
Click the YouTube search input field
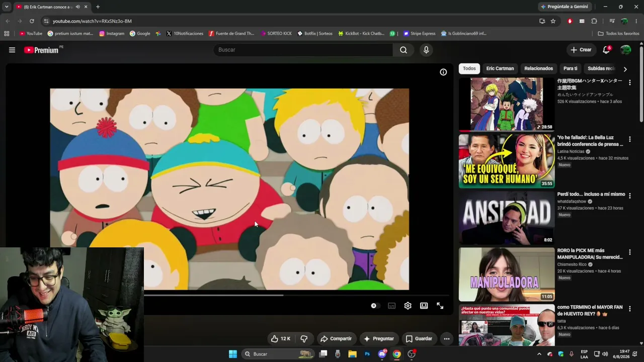click(303, 50)
